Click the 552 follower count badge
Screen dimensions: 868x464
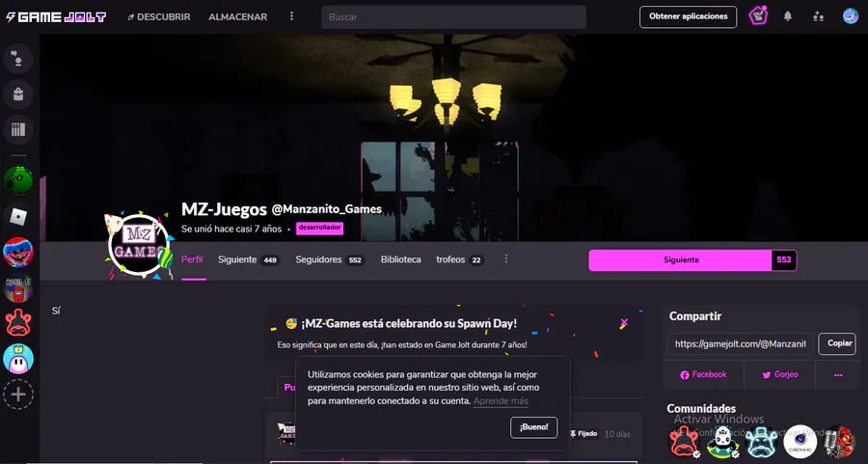pos(784,259)
